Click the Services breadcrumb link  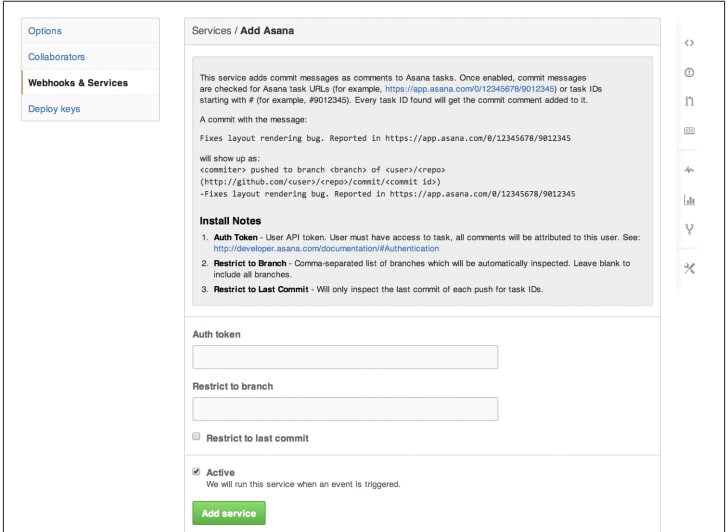click(x=211, y=31)
